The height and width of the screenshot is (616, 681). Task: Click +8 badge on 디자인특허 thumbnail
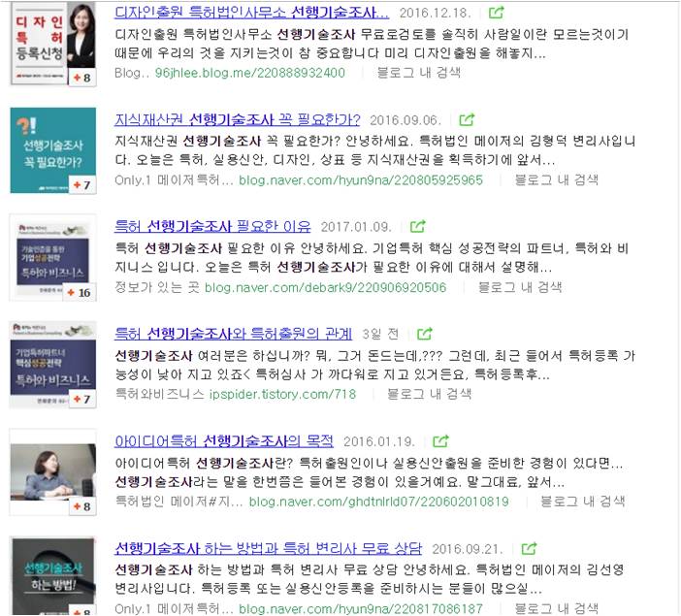coord(82,78)
